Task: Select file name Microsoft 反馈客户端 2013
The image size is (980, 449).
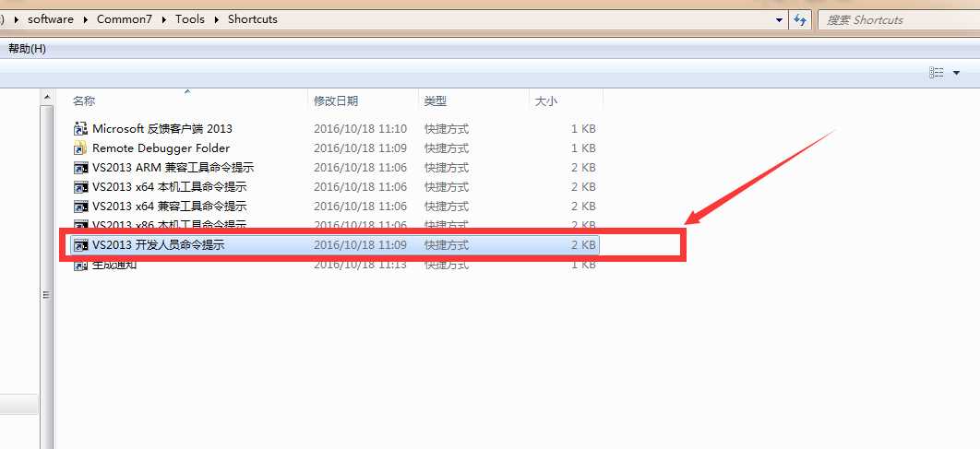Action: point(161,129)
